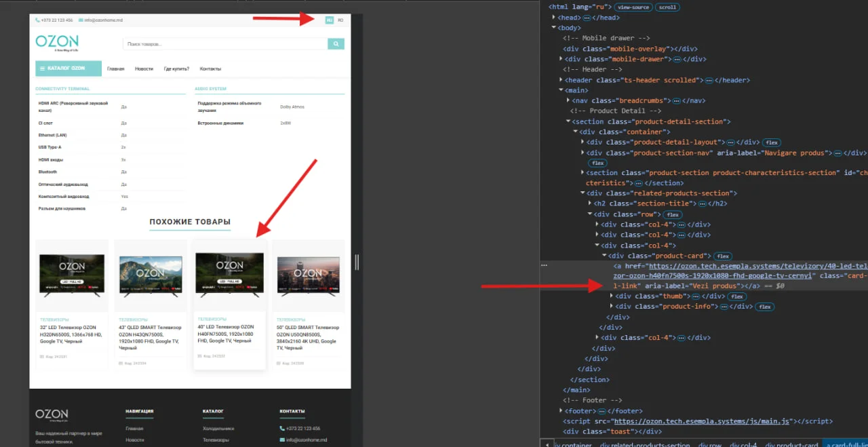Image resolution: width=868 pixels, height=447 pixels.
Task: Expand the breadcrumbs nav element
Action: coord(568,100)
